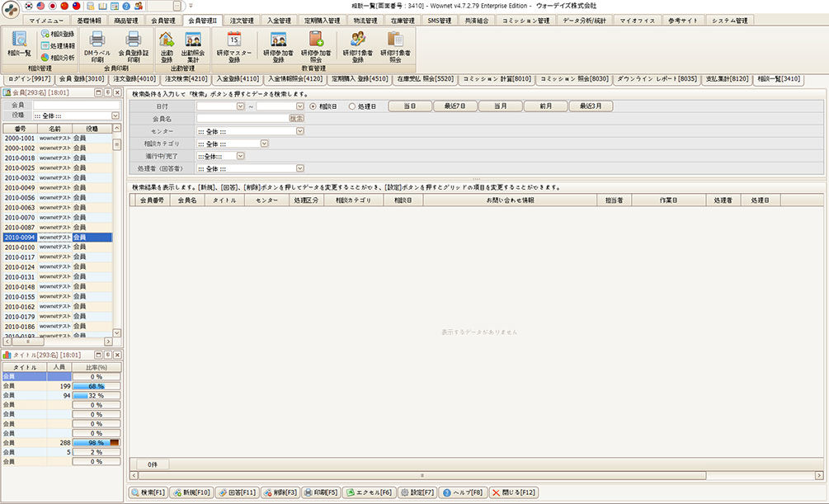The image size is (829, 504).
Task: Open the コミッション 計算[8010] document tab
Action: pos(497,79)
